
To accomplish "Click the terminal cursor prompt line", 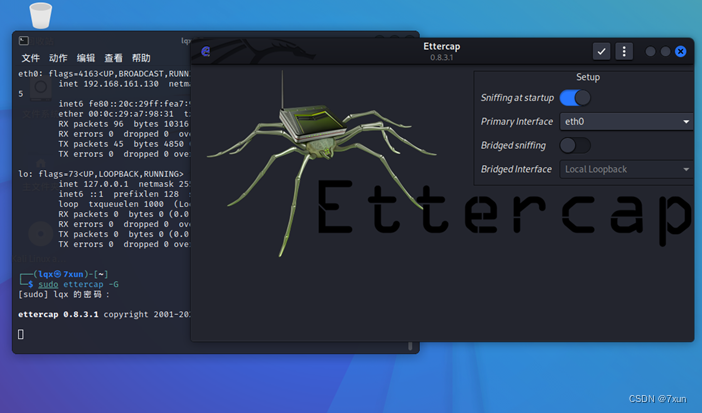I will 21,334.
